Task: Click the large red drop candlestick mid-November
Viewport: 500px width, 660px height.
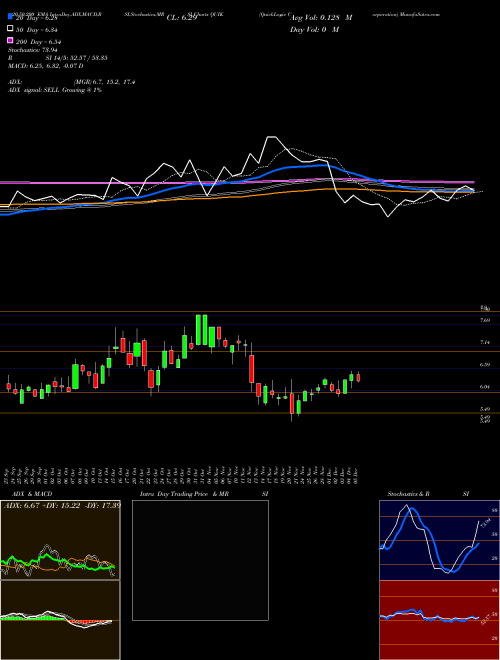Action: click(252, 369)
